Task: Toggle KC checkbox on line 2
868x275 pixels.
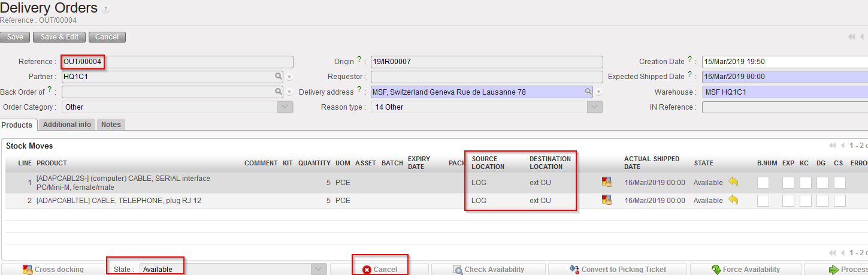Action: click(806, 201)
